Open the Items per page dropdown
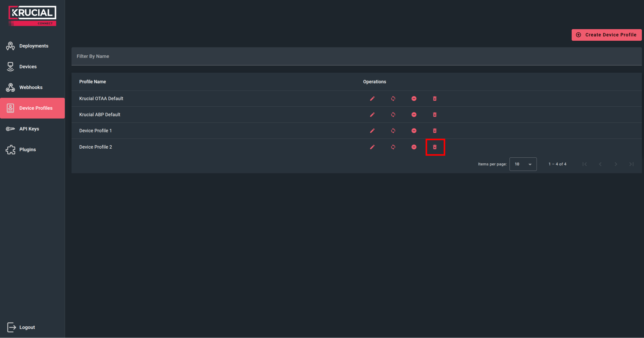644x338 pixels. click(x=523, y=164)
